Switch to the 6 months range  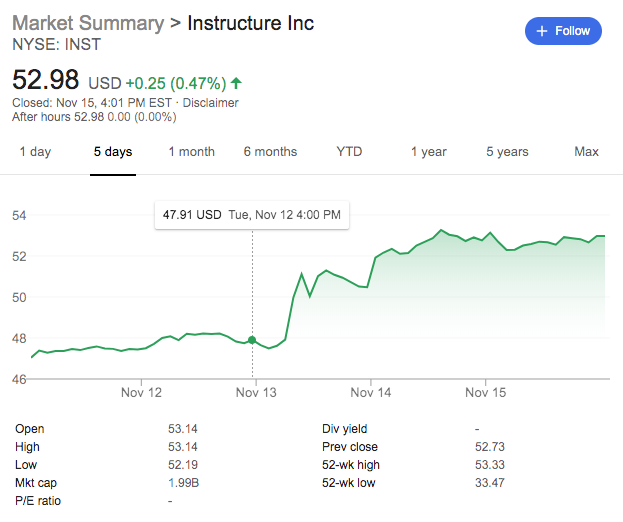point(270,152)
